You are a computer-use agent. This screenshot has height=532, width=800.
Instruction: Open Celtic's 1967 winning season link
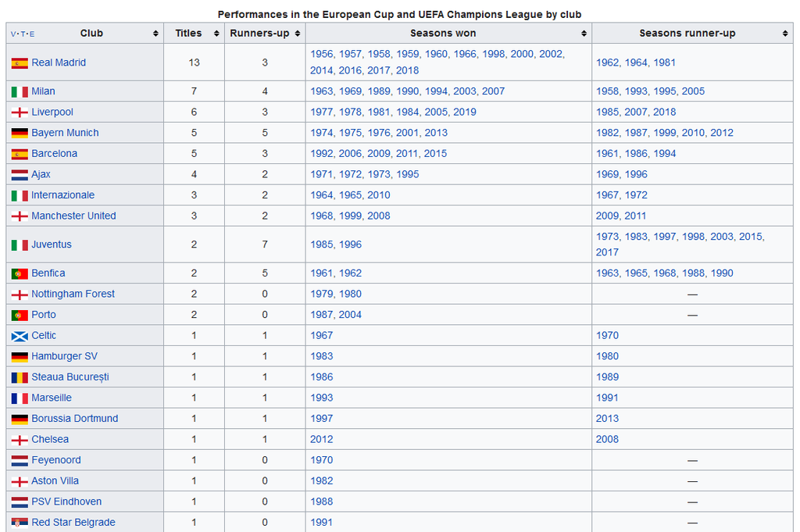click(x=321, y=336)
